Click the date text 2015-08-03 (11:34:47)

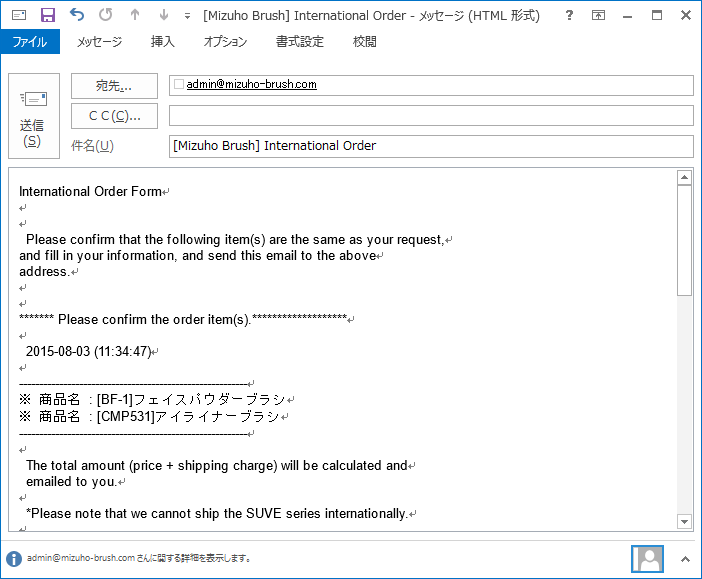coord(89,352)
